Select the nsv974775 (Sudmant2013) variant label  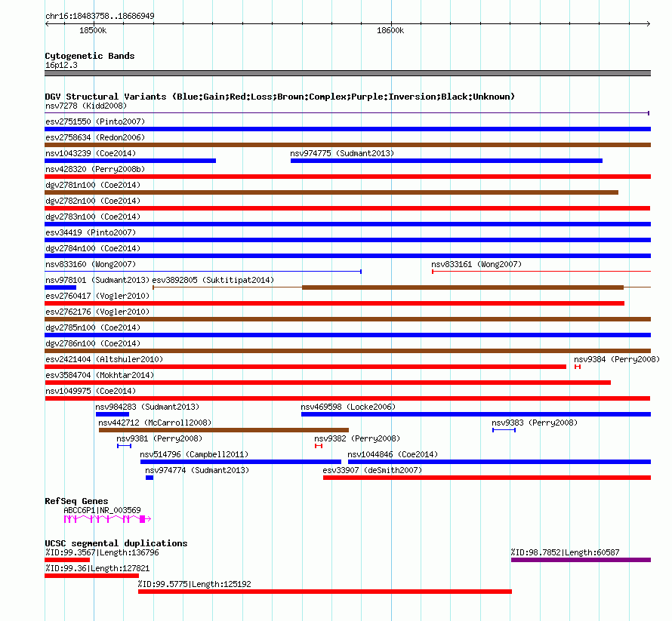coord(342,153)
